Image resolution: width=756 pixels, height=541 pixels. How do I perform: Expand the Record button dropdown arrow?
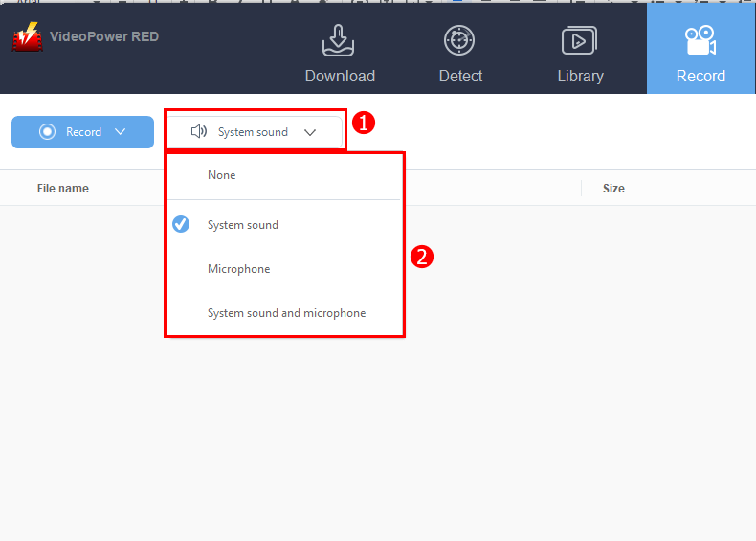click(x=120, y=131)
